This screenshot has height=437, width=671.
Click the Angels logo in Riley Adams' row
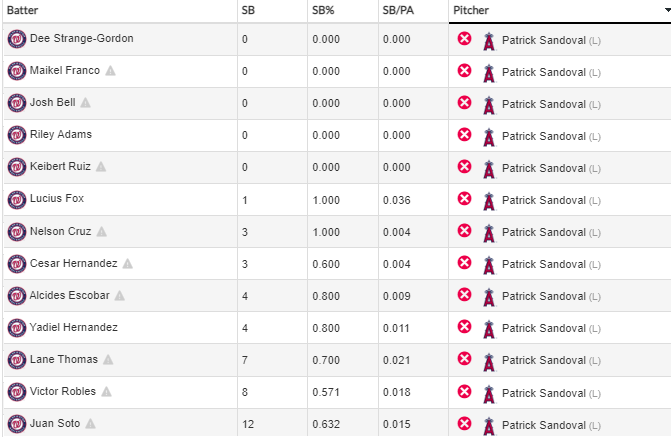tap(488, 136)
